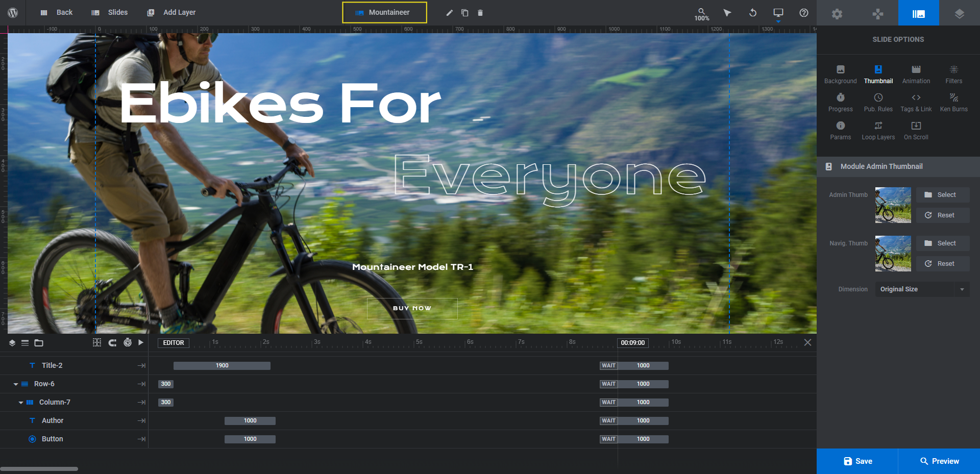The height and width of the screenshot is (474, 980).
Task: Open the help question mark icon
Action: [804, 13]
